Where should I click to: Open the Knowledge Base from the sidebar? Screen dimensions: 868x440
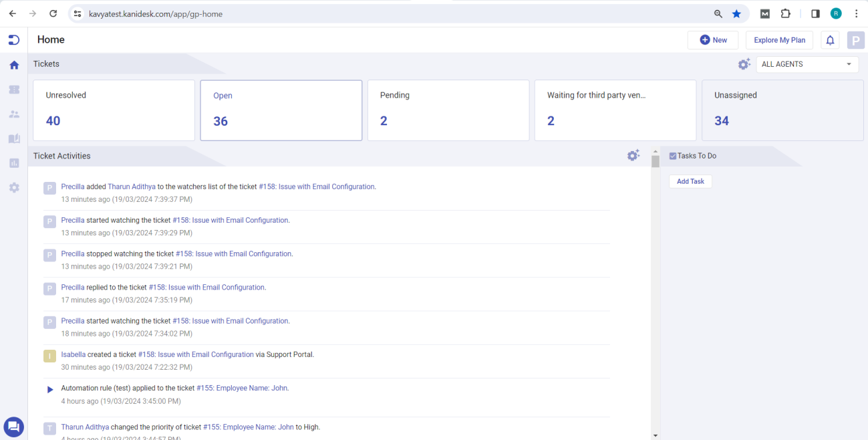click(13, 138)
